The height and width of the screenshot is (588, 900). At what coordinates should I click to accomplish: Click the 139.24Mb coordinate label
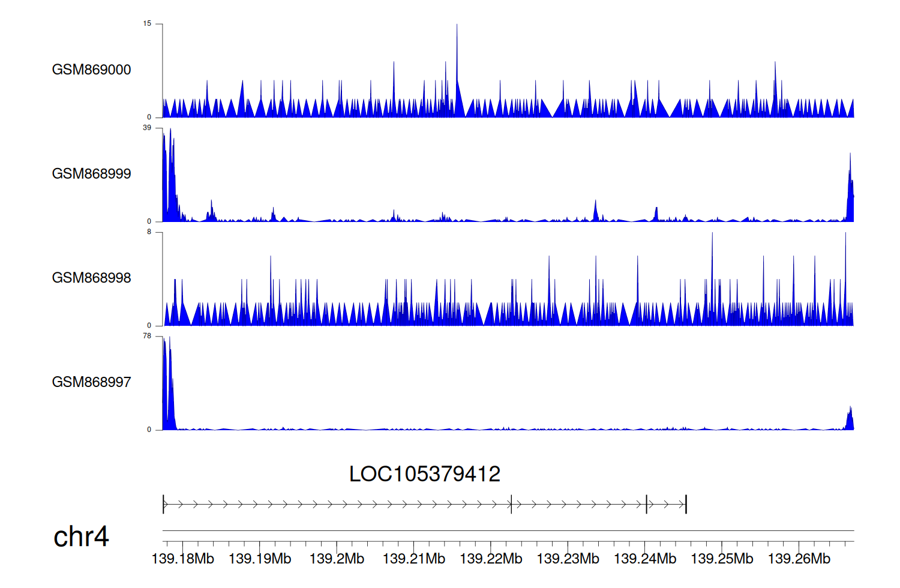tap(645, 559)
